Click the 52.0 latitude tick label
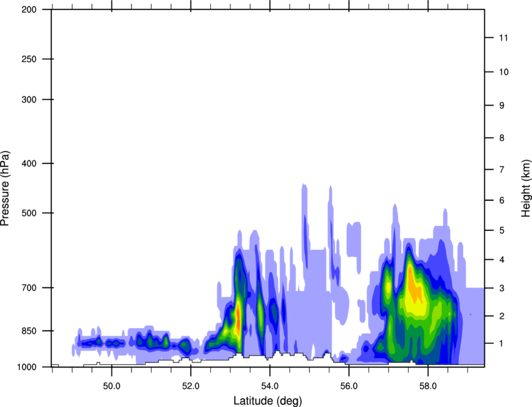The image size is (532, 407). point(191,386)
